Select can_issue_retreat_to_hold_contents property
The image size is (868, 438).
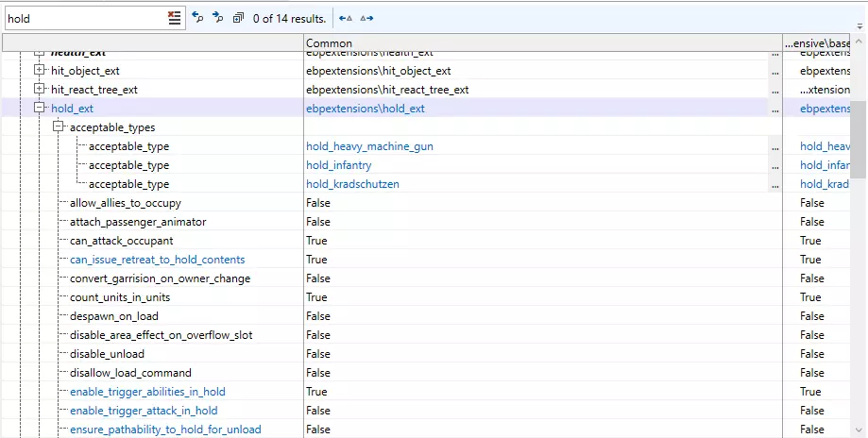[x=157, y=260]
